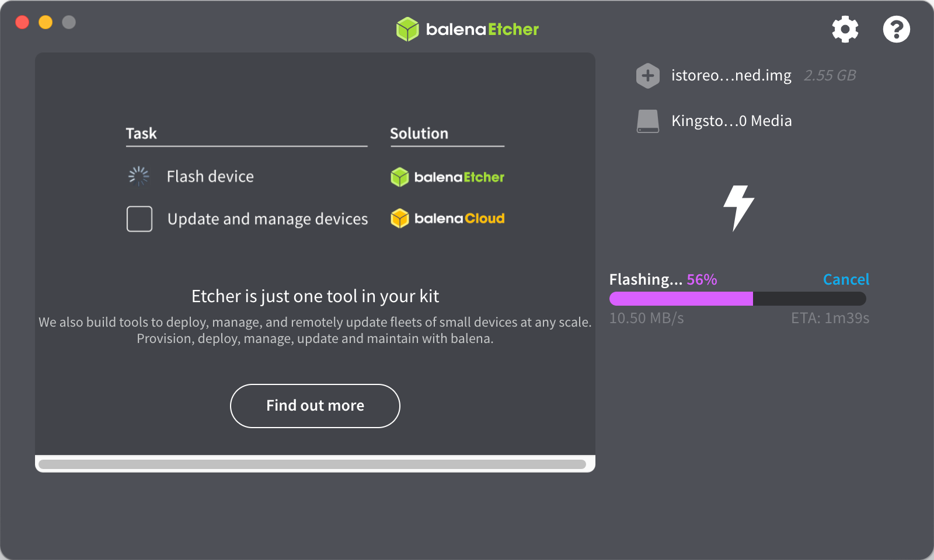Click the Find out more button
934x560 pixels.
click(315, 406)
